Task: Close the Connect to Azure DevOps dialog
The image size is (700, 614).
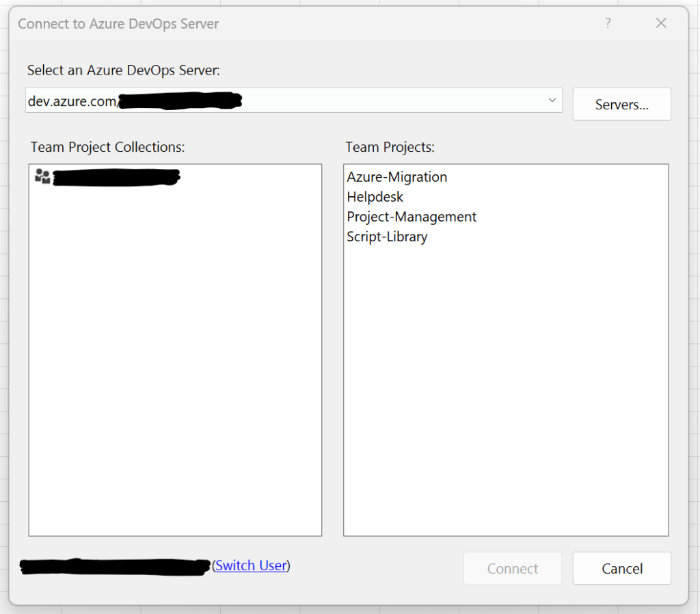Action: coord(661,23)
